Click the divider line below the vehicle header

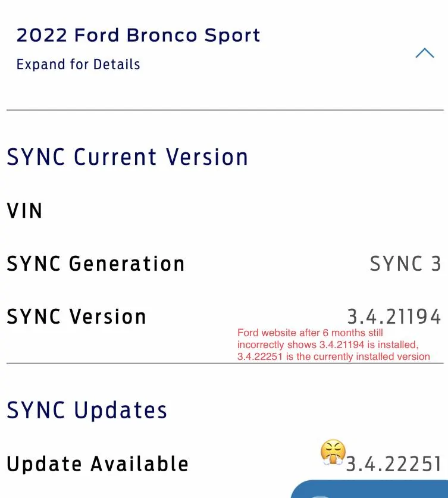[x=225, y=110]
